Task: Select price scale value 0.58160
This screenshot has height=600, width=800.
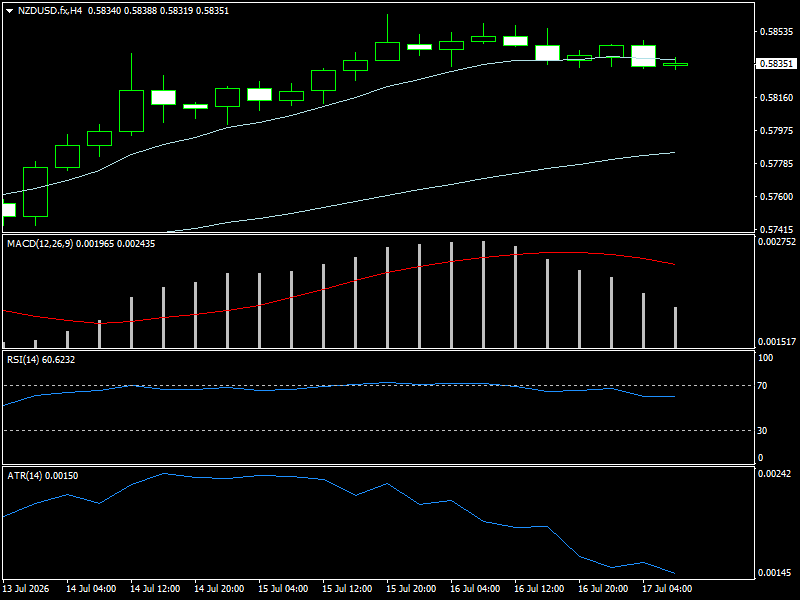Action: [x=777, y=97]
